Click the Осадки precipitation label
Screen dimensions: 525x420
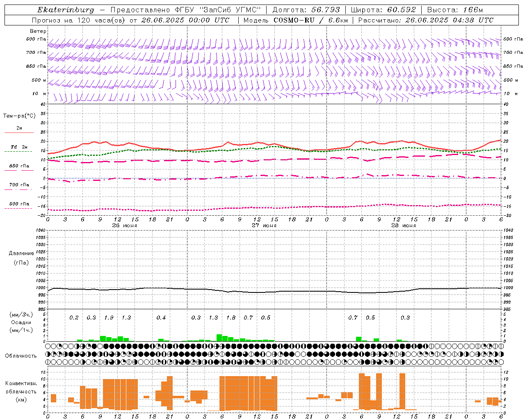pos(21,322)
